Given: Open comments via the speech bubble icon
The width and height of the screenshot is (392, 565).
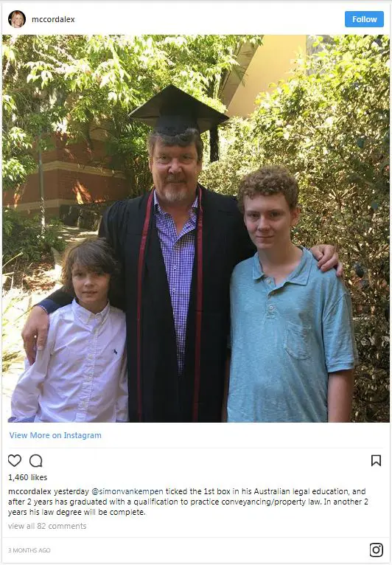Looking at the screenshot, I should 36,460.
